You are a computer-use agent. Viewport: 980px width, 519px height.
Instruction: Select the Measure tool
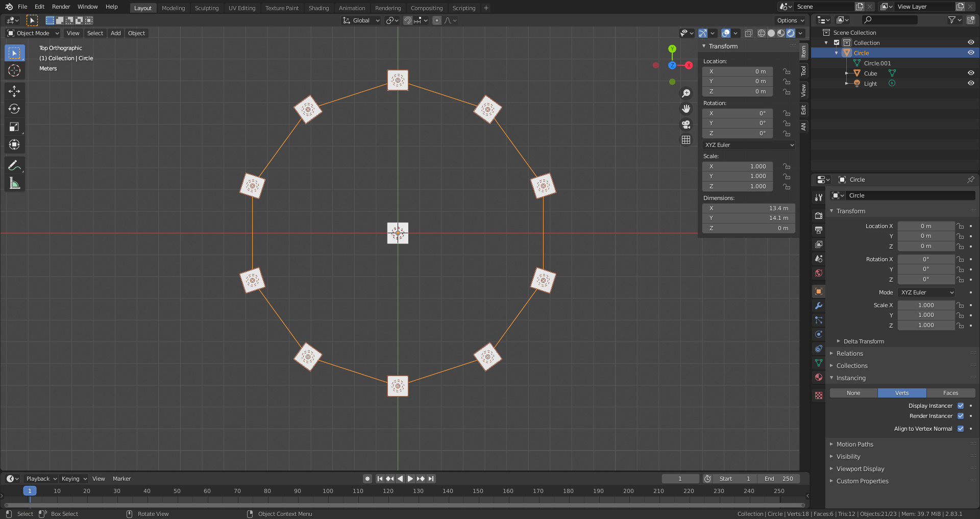pos(15,183)
